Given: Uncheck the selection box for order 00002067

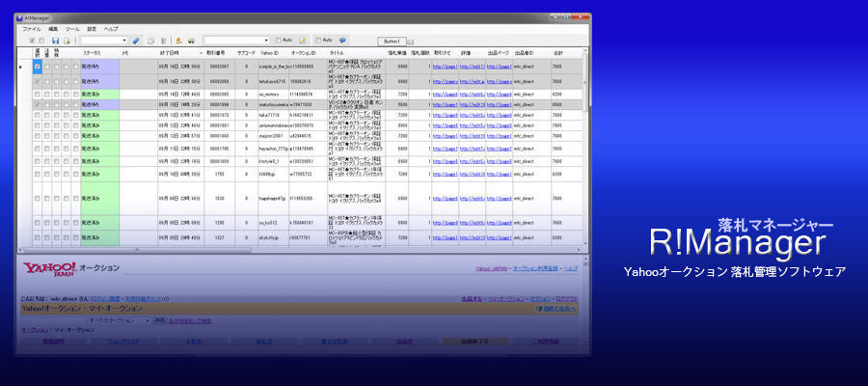Looking at the screenshot, I should (x=37, y=67).
